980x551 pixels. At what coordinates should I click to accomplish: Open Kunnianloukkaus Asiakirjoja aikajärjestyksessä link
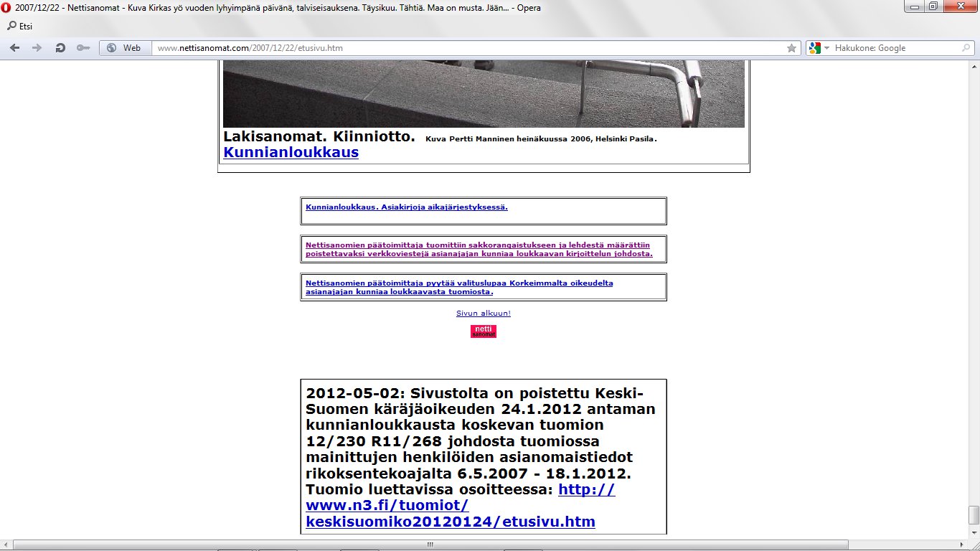[x=406, y=207]
